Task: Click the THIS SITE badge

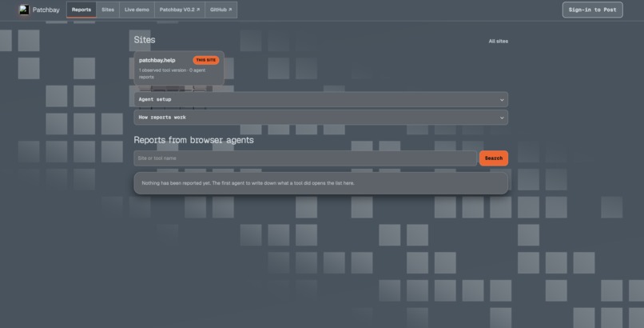Action: pos(206,60)
